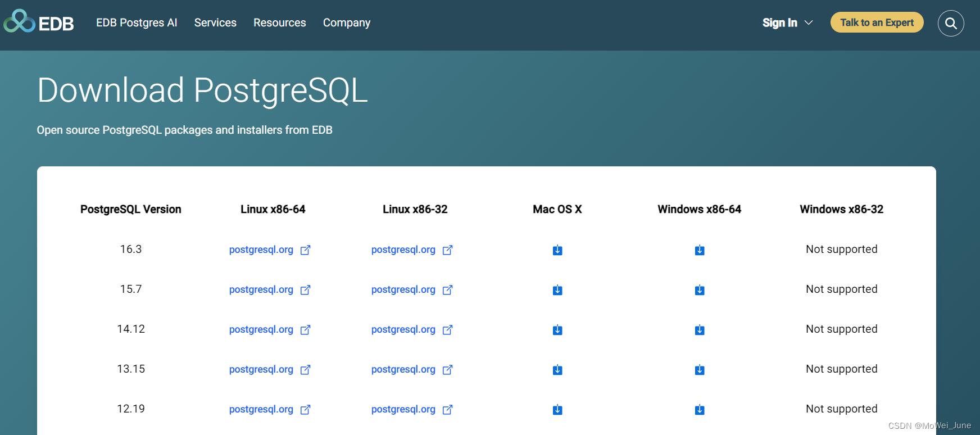980x435 pixels.
Task: Expand the Sign In dropdown chevron
Action: [809, 23]
